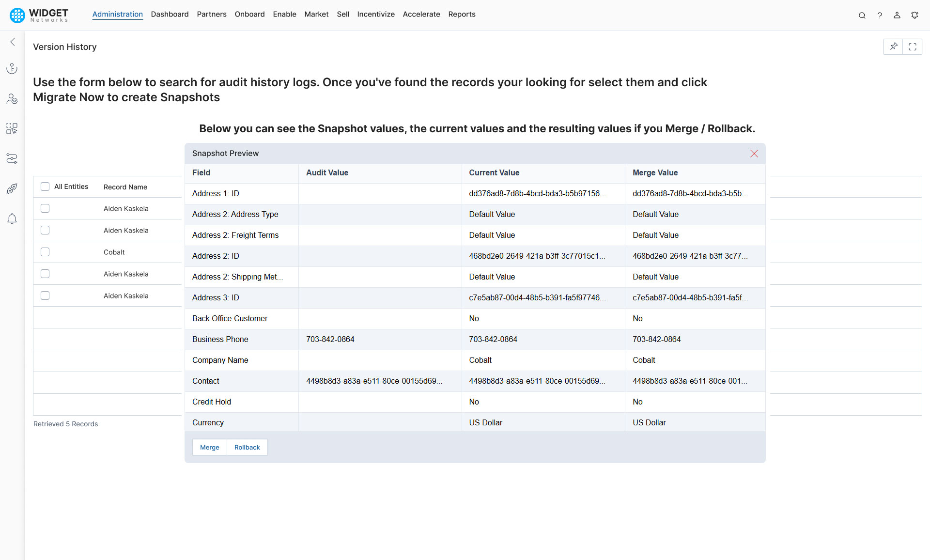Check the All Entities checkbox
930x560 pixels.
click(45, 186)
